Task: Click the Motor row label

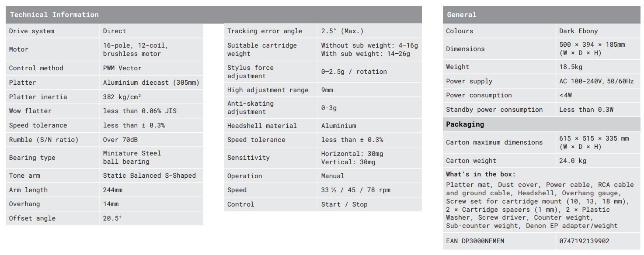Action: [x=19, y=49]
